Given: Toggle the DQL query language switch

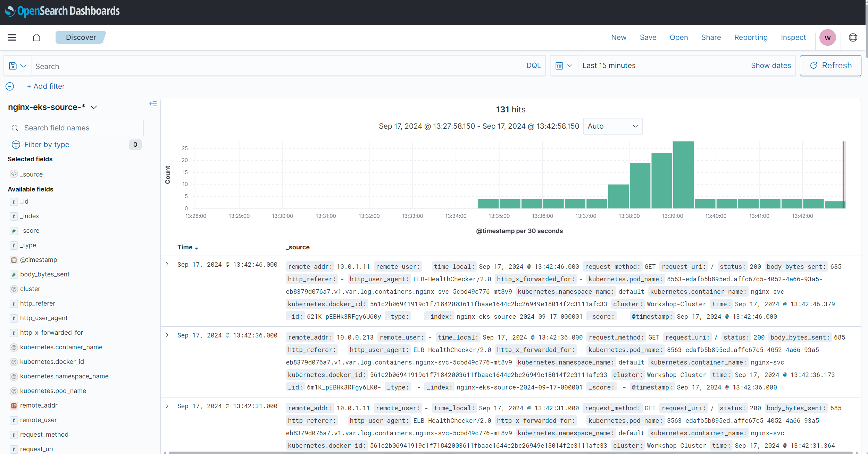Looking at the screenshot, I should (x=533, y=66).
